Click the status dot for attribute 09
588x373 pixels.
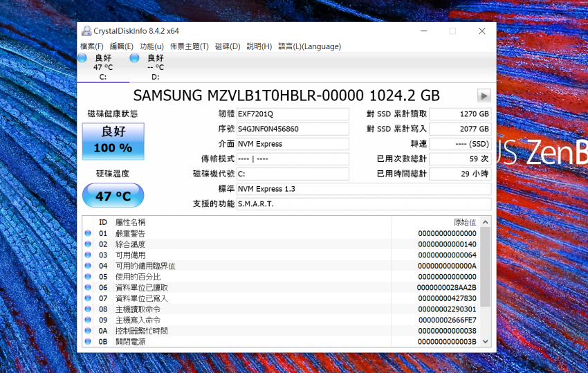[88, 320]
